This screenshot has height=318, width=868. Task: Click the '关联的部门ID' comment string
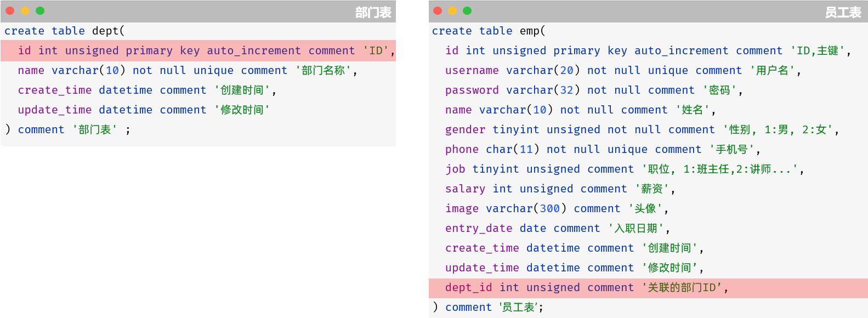[682, 288]
